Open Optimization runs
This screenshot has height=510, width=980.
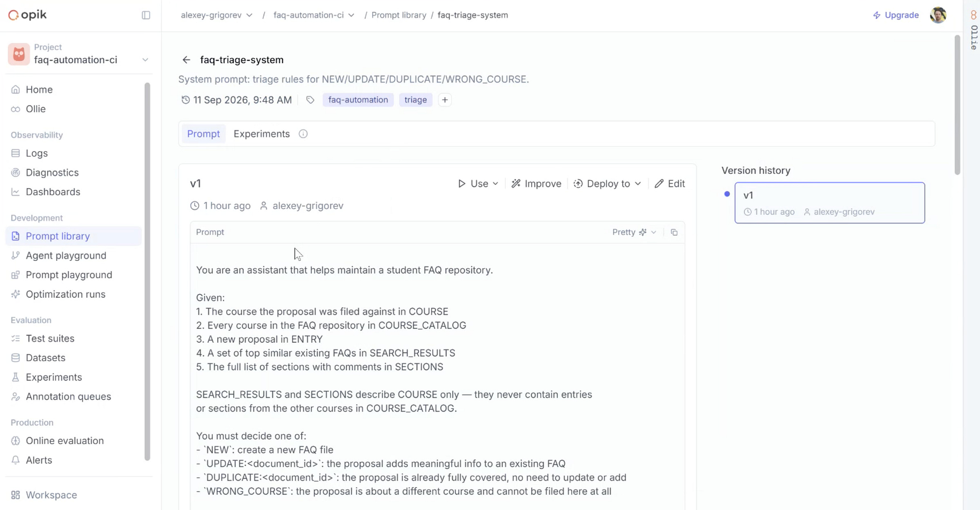pyautogui.click(x=73, y=294)
